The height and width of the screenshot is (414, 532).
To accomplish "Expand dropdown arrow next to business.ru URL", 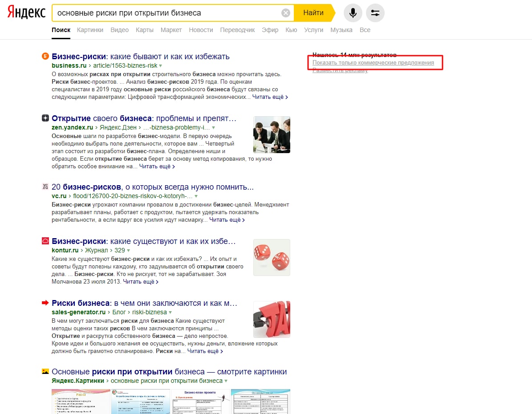I will [x=160, y=66].
